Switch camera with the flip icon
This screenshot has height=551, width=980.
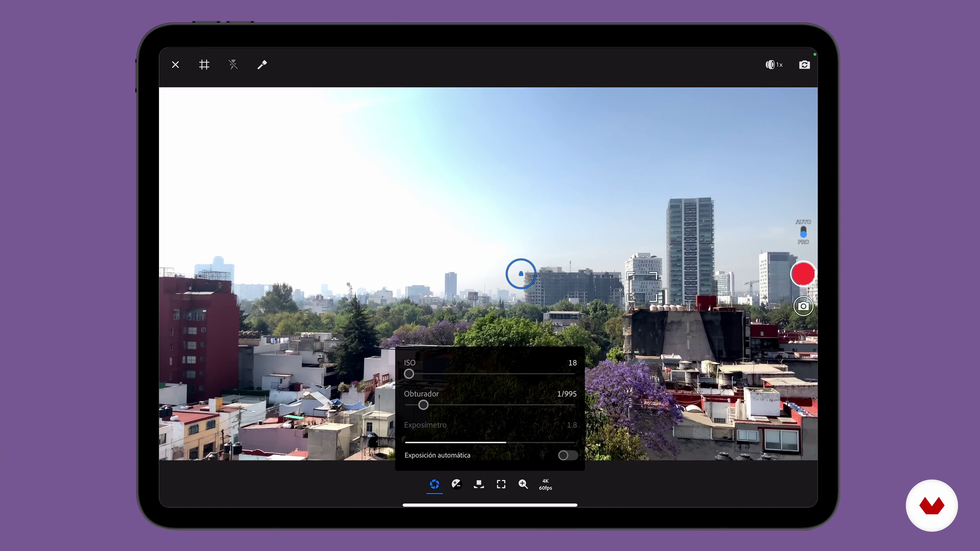pyautogui.click(x=804, y=65)
